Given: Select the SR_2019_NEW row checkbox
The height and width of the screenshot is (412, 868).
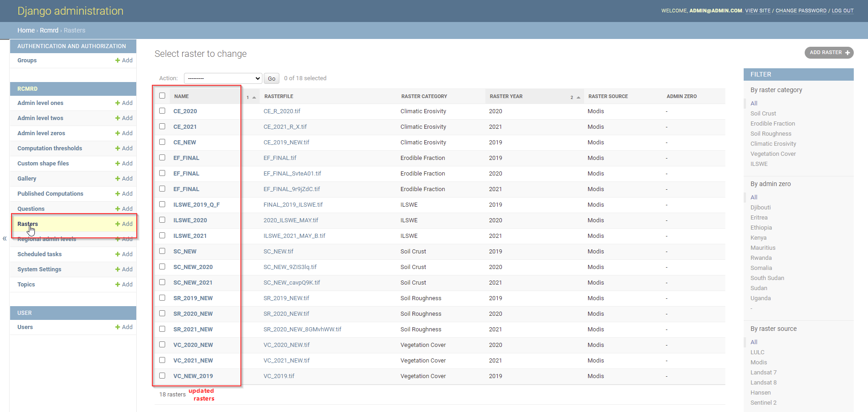Looking at the screenshot, I should [162, 298].
